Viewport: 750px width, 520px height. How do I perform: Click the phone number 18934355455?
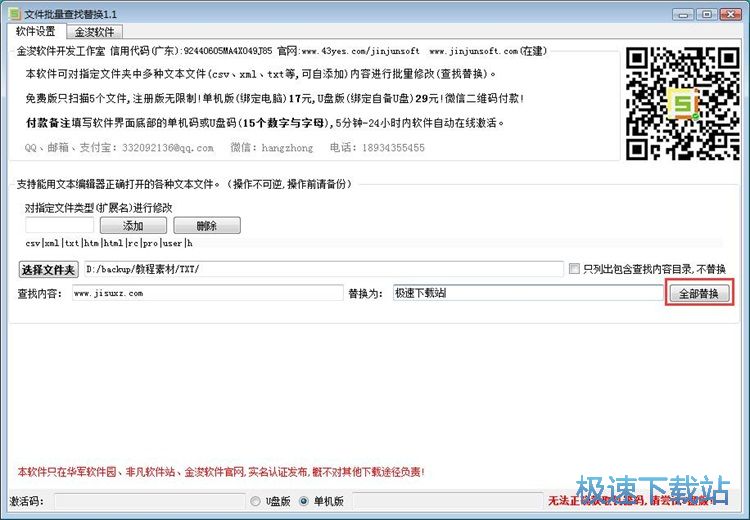tap(393, 148)
